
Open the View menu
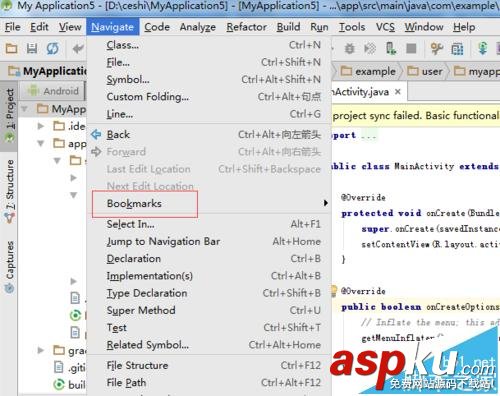[x=70, y=27]
